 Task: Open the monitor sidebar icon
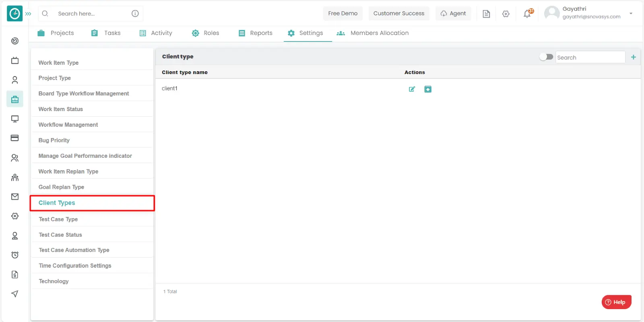[15, 119]
